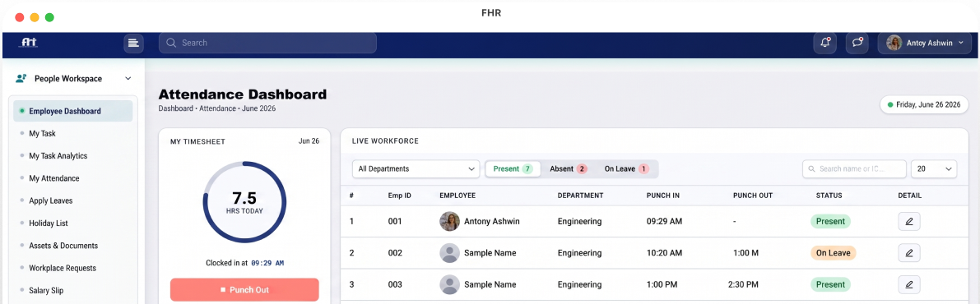Click the People Workspace people icon
The height and width of the screenshot is (304, 980).
[x=21, y=79]
